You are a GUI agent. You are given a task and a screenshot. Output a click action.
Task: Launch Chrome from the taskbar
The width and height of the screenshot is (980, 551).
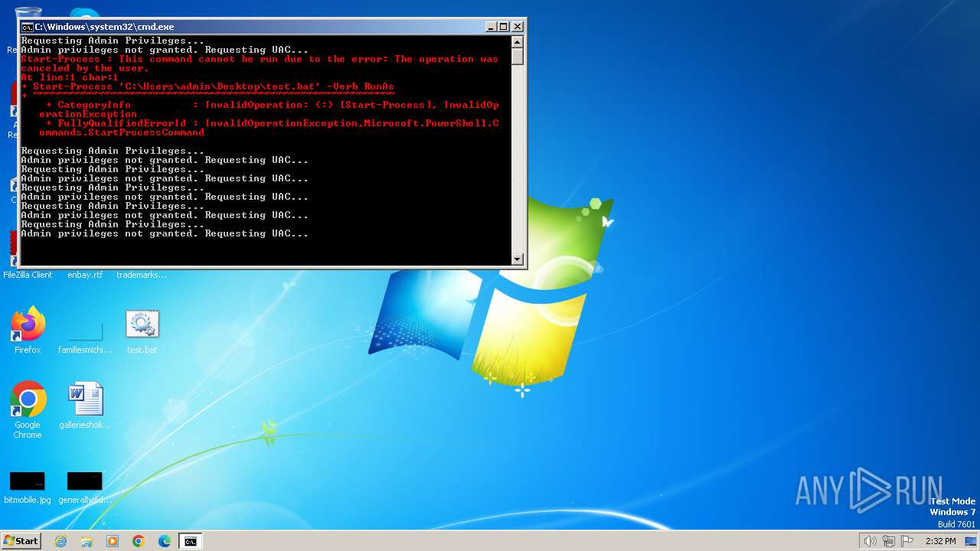pyautogui.click(x=139, y=541)
